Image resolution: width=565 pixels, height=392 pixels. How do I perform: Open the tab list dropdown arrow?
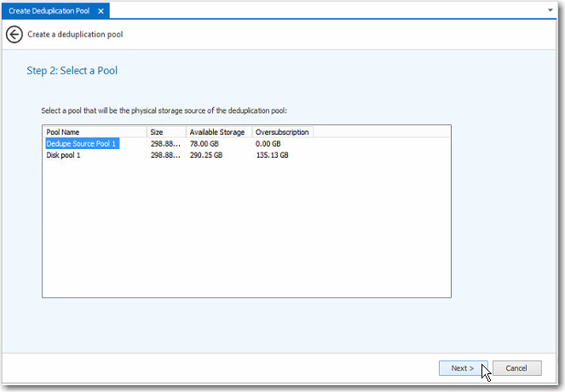point(551,10)
